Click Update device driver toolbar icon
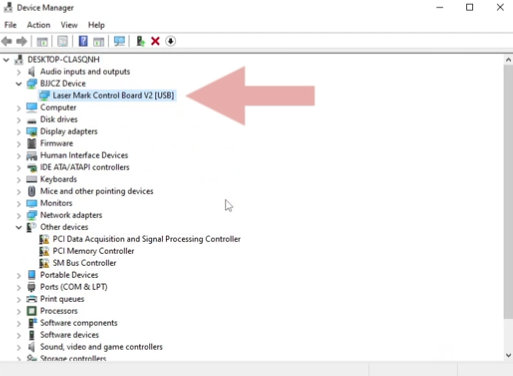Viewport: 513px width, 376px height. [141, 41]
